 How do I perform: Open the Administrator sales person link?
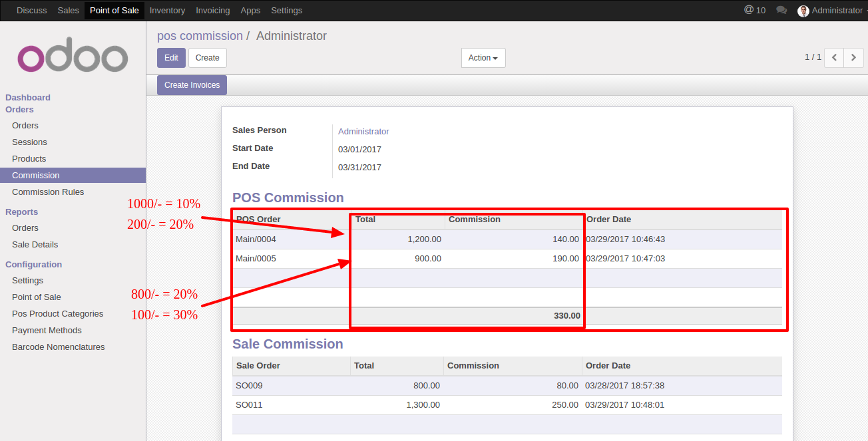[x=363, y=132]
